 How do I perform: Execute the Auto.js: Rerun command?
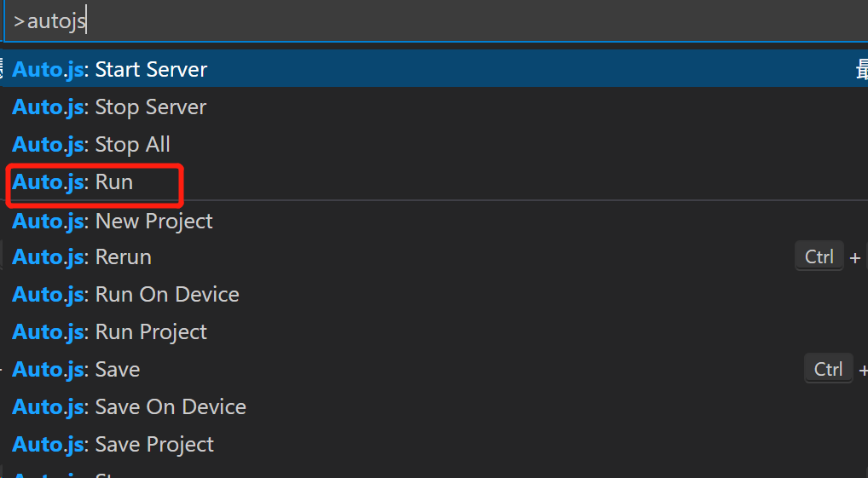click(x=434, y=256)
